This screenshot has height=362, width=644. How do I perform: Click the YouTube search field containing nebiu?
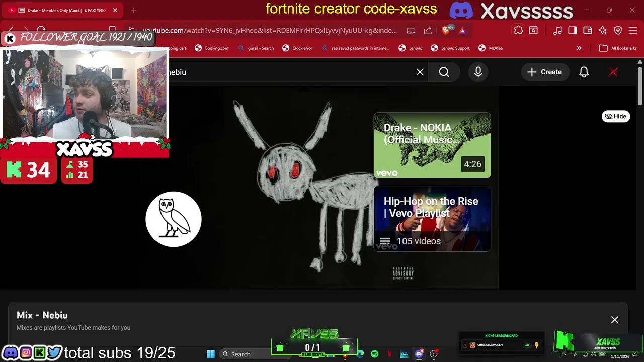click(292, 72)
